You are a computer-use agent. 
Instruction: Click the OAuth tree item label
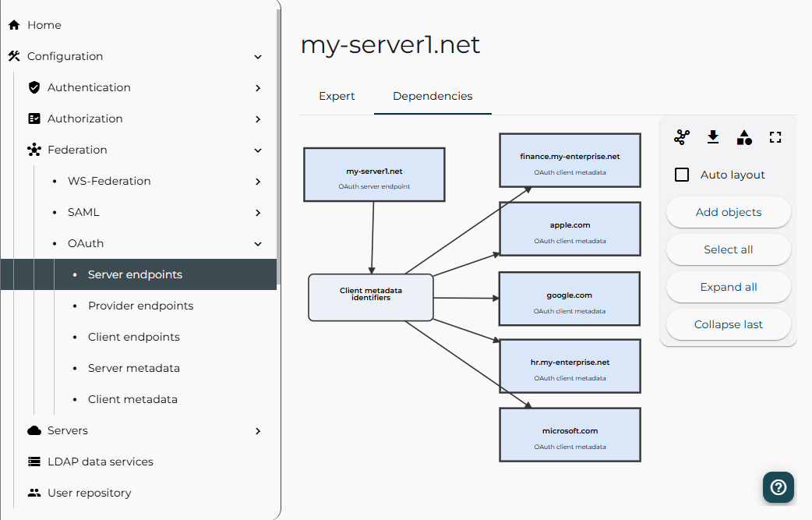86,243
